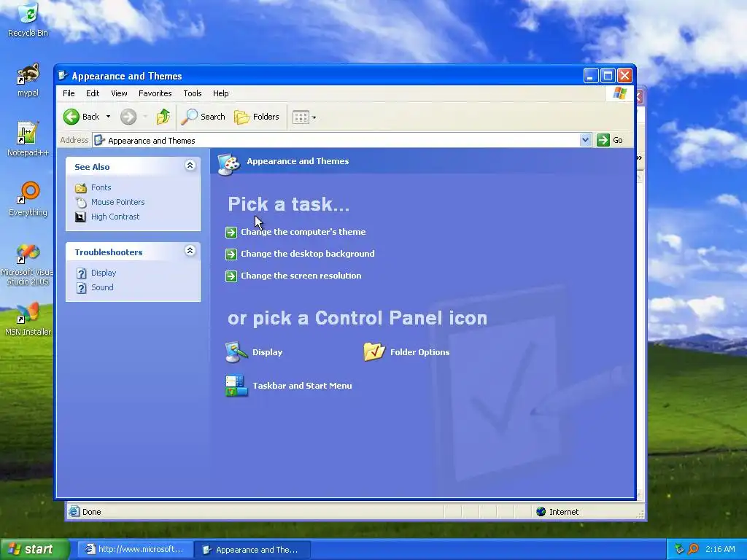Screen dimensions: 747x560
Task: Click the green Go button
Action: 611,140
